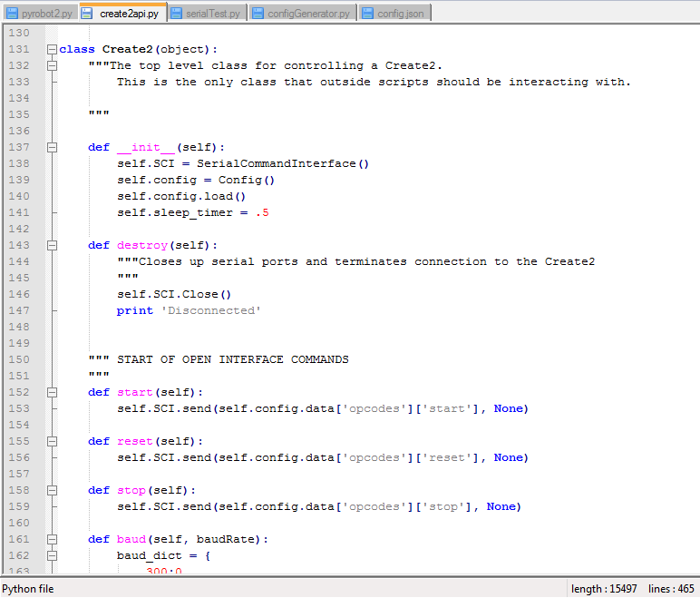Click the length 15497 status bar field
The height and width of the screenshot is (598, 700).
point(606,589)
